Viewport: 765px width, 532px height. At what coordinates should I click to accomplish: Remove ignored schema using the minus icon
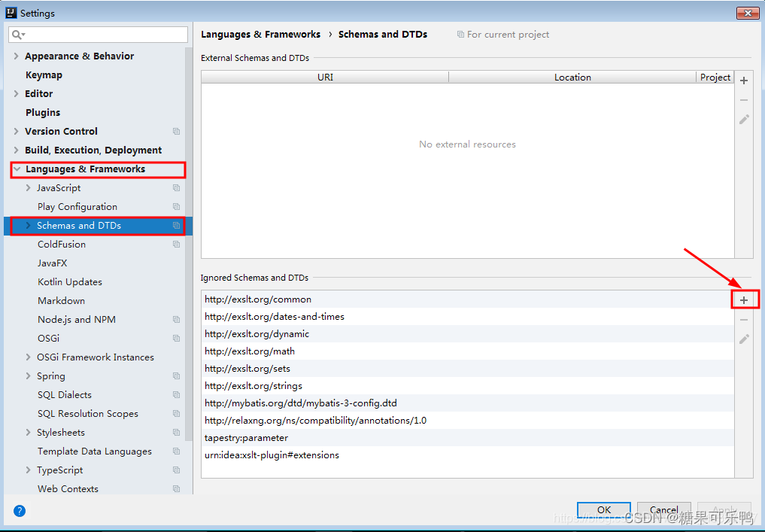click(x=744, y=318)
